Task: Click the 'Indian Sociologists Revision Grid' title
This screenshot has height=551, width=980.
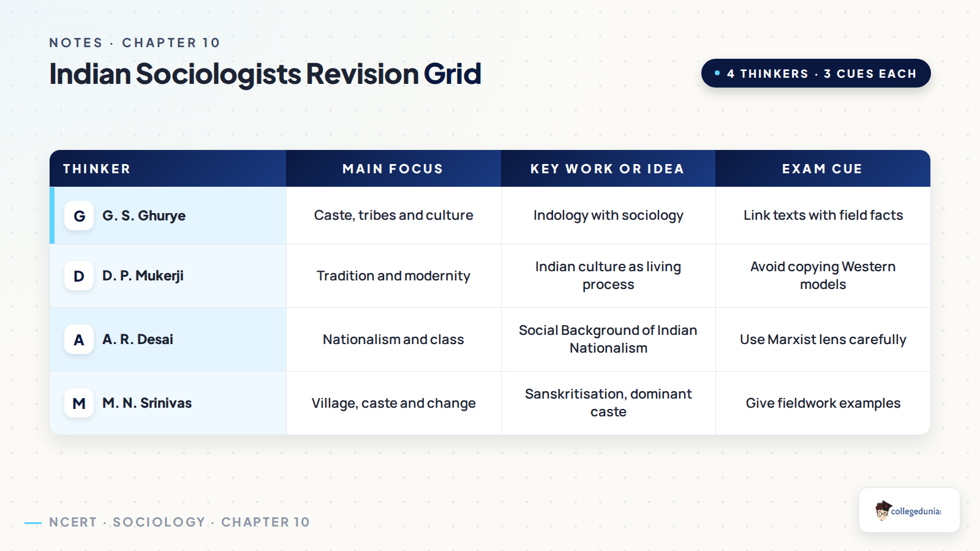Action: point(265,74)
